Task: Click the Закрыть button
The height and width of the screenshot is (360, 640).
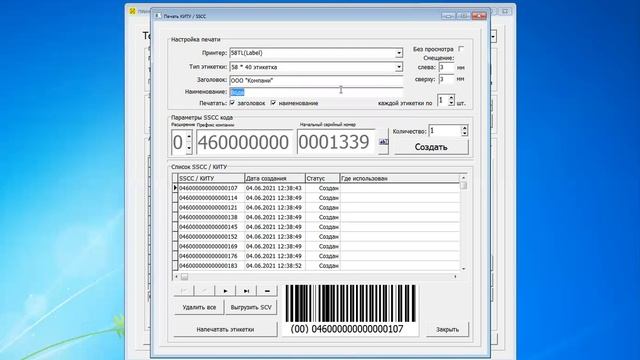Action: click(447, 329)
